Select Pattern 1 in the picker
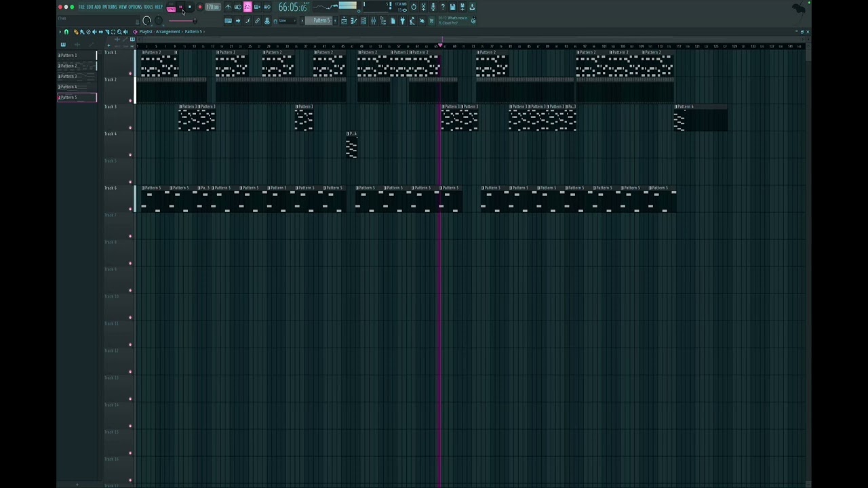The width and height of the screenshot is (868, 488). point(77,55)
